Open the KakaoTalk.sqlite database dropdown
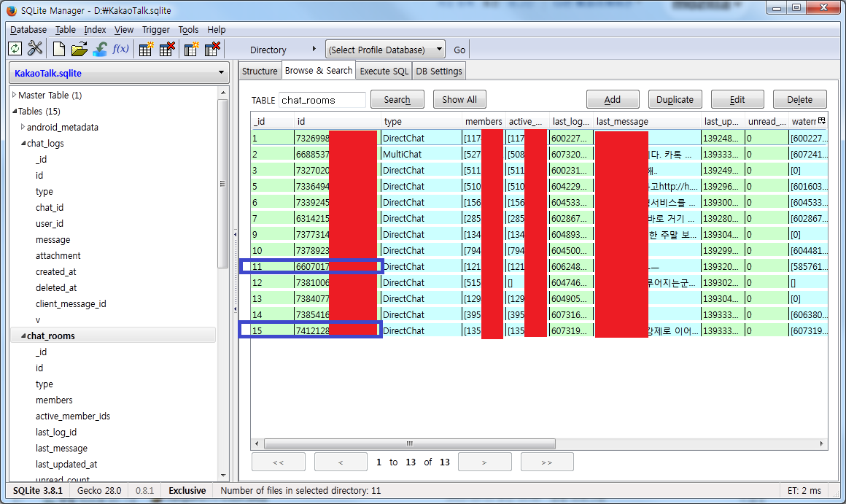Image resolution: width=846 pixels, height=504 pixels. pyautogui.click(x=119, y=73)
